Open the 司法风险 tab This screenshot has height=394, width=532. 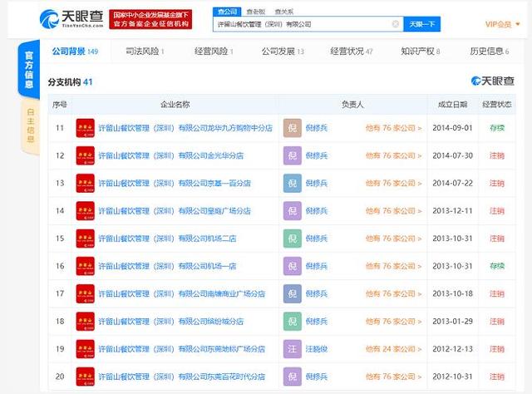(x=145, y=52)
